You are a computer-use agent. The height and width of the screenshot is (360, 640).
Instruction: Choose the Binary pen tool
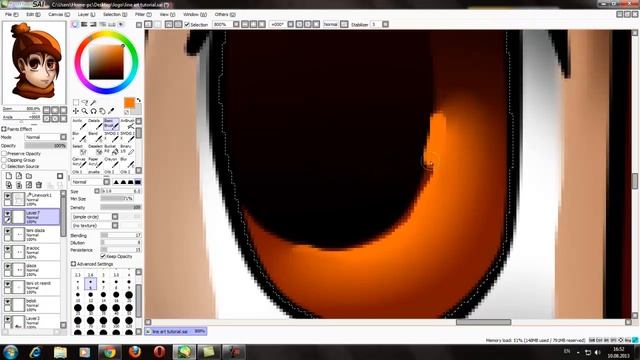[127, 149]
